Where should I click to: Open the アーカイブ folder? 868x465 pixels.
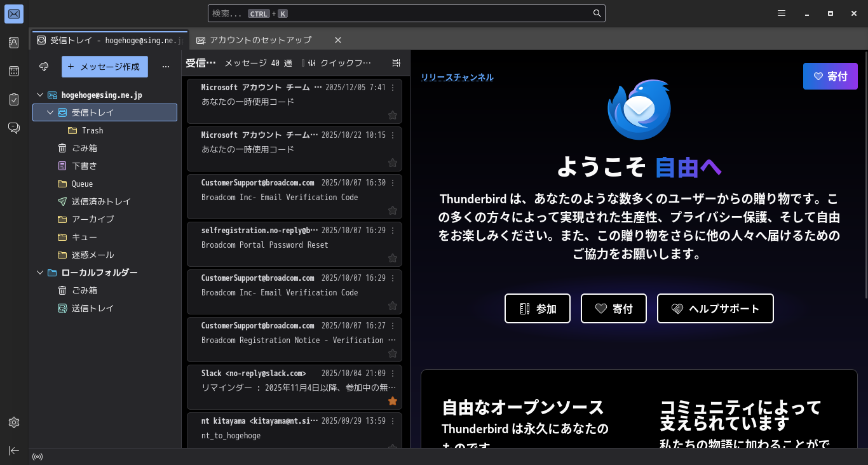click(x=105, y=219)
